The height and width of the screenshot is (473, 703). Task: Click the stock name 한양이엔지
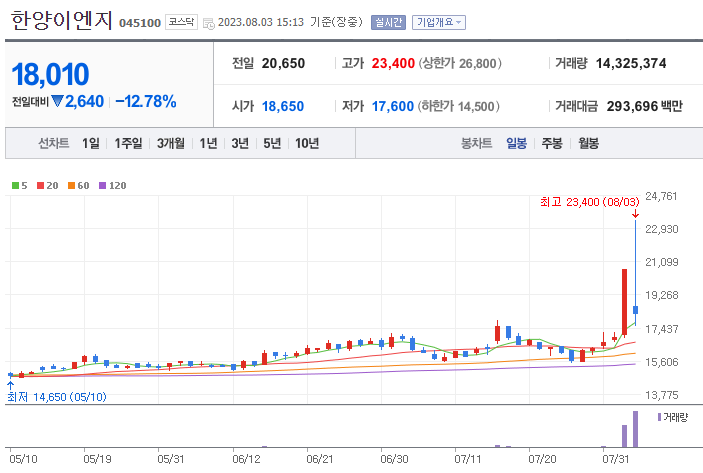[x=61, y=21]
